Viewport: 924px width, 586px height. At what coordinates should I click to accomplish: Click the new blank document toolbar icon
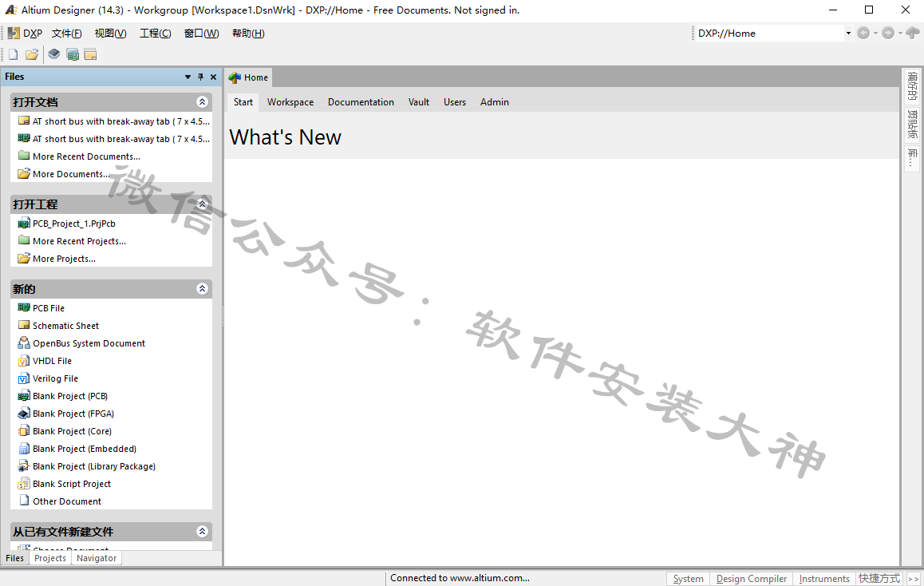tap(13, 55)
